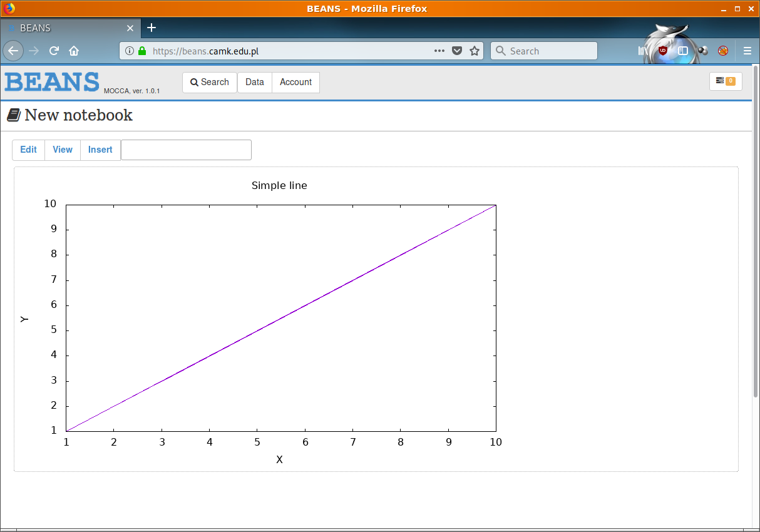This screenshot has width=760, height=532.
Task: Click the notebook text input field
Action: (x=186, y=150)
